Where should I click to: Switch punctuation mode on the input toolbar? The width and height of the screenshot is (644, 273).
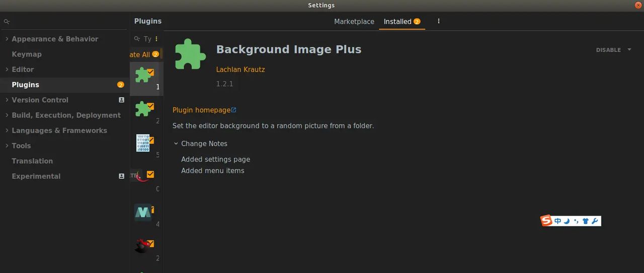tap(576, 221)
